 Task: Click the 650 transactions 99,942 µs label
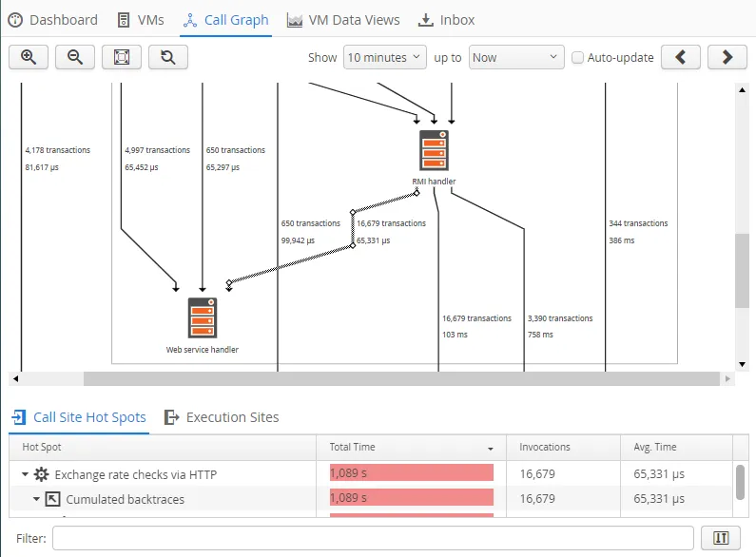[x=311, y=232]
